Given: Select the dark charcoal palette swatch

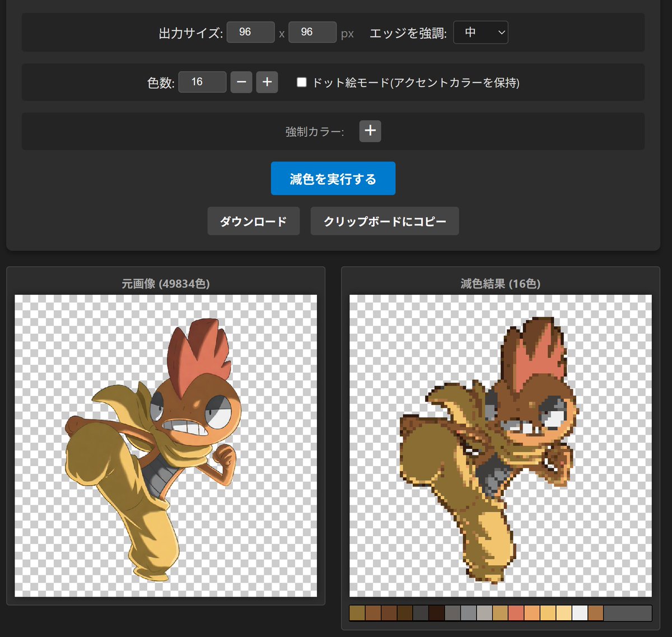Looking at the screenshot, I should pyautogui.click(x=421, y=613).
